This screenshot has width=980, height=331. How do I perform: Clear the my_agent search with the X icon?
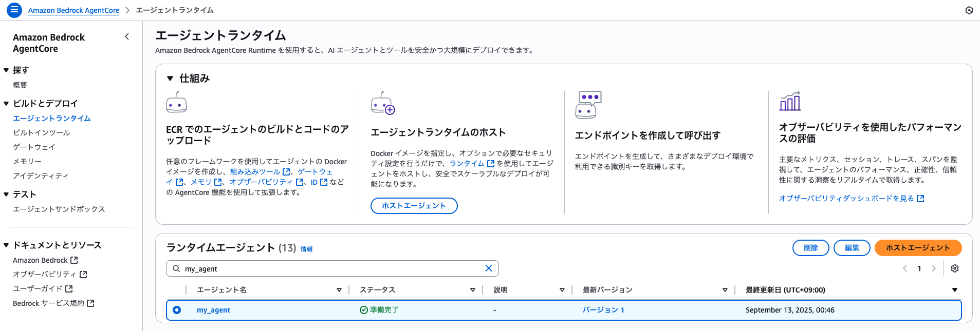pos(489,268)
